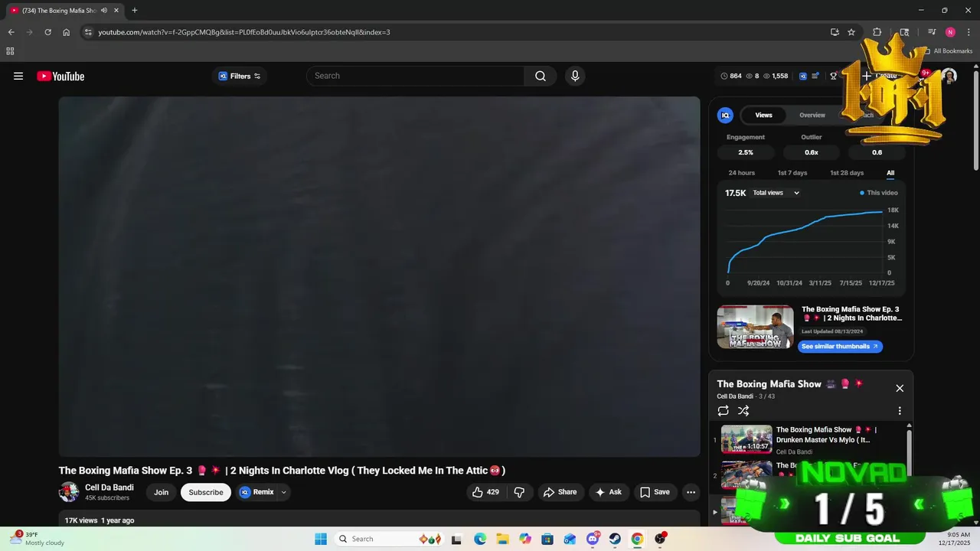Switch to the Views tab
This screenshot has height=551, width=980.
pos(763,115)
